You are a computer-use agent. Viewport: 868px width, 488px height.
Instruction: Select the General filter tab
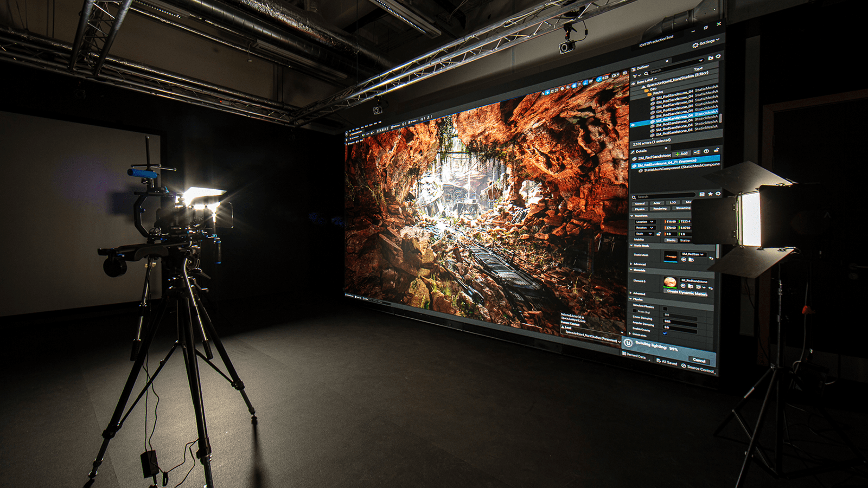click(640, 203)
